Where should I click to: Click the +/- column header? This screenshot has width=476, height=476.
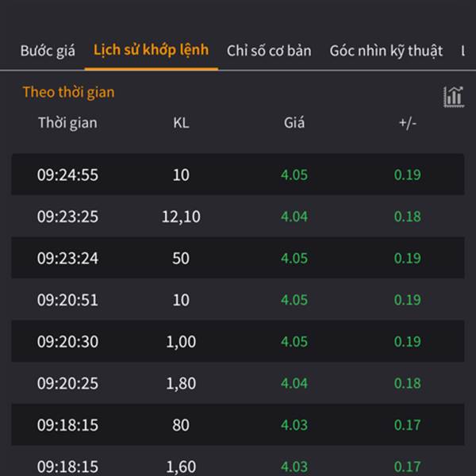[x=408, y=123]
